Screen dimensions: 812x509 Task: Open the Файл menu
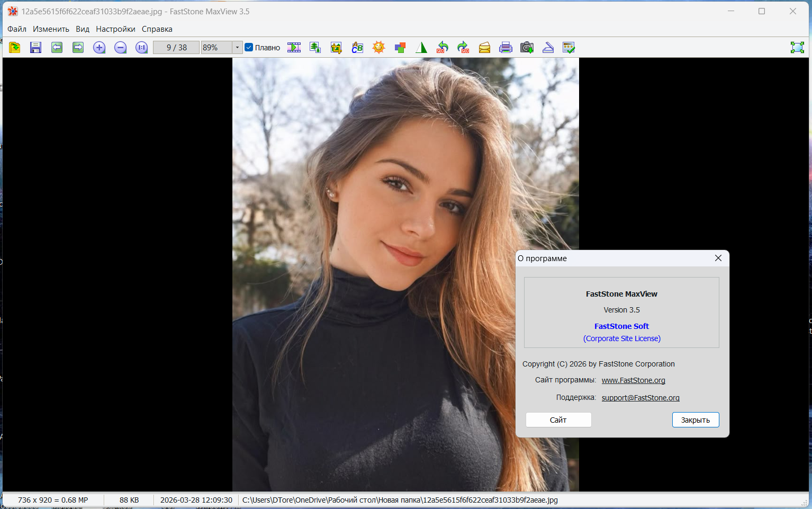point(17,29)
